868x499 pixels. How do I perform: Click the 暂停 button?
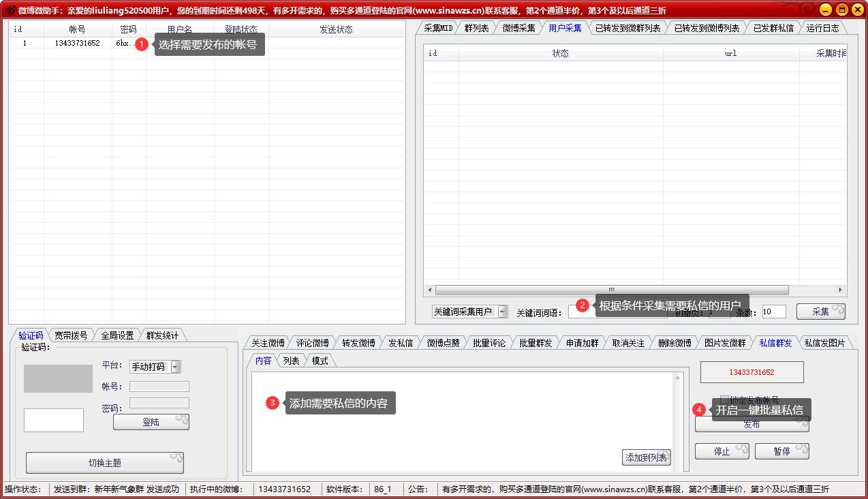pyautogui.click(x=782, y=451)
